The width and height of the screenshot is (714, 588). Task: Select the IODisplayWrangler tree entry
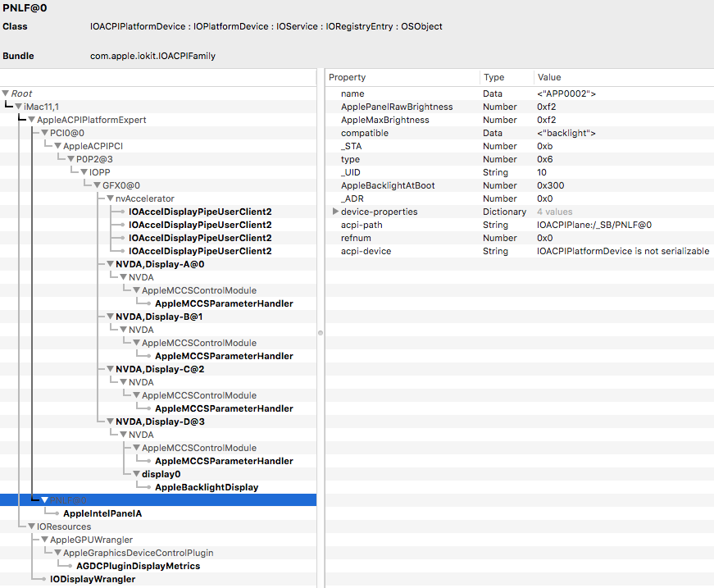point(93,579)
